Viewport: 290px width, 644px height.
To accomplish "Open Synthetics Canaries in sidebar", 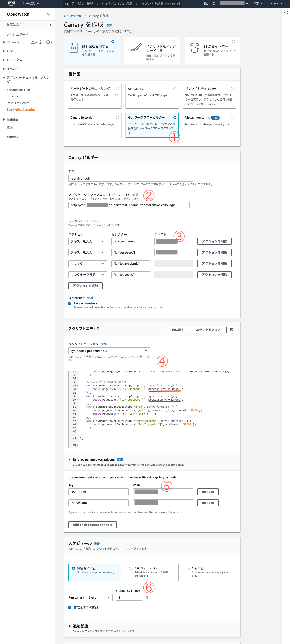I will [x=21, y=110].
